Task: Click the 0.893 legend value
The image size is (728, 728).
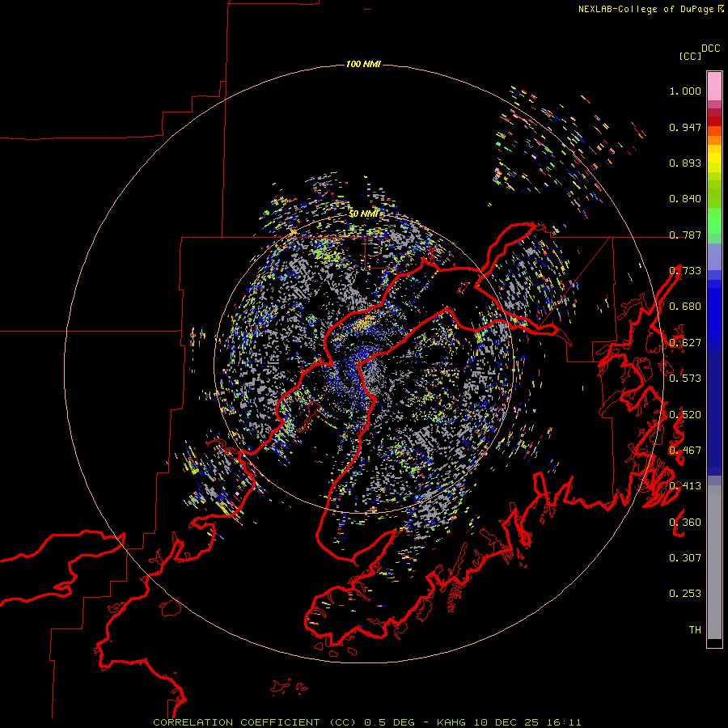Action: tap(685, 163)
